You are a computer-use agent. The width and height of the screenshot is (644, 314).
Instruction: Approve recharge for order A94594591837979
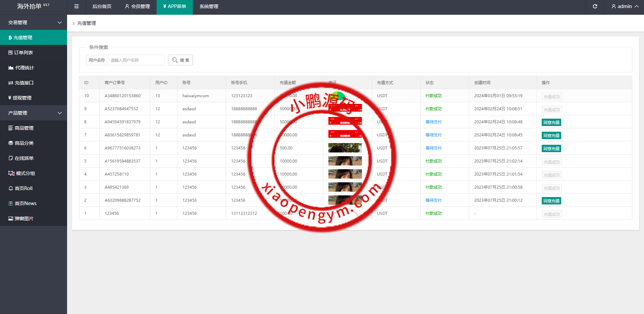(x=551, y=122)
